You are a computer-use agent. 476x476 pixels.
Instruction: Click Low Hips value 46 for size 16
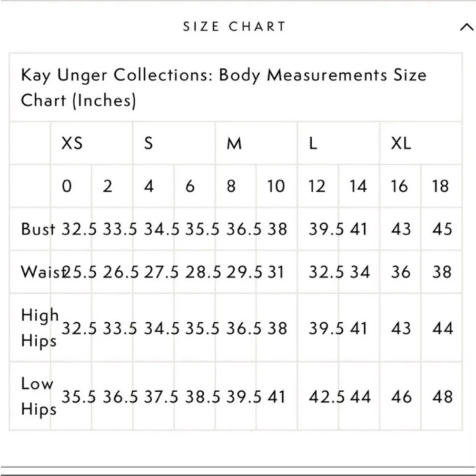[401, 397]
